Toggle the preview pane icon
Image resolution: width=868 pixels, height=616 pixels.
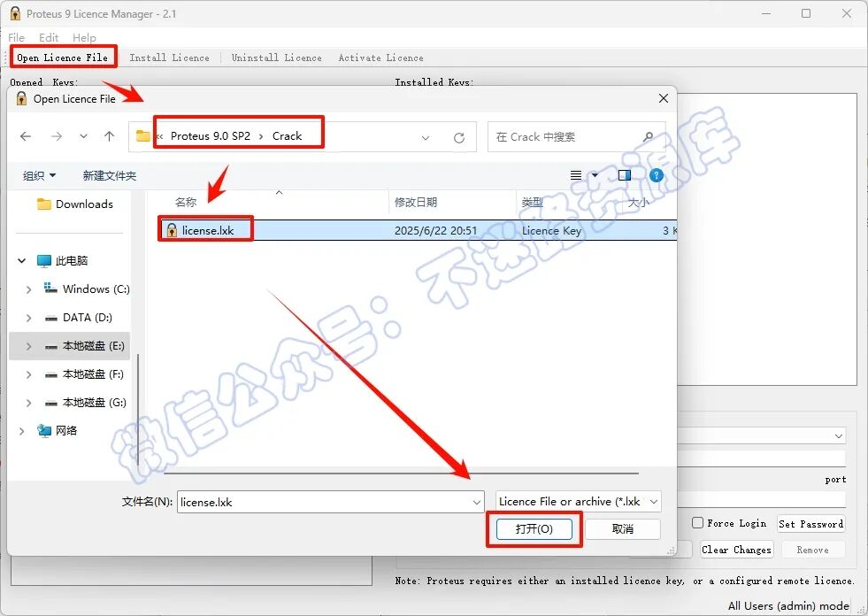625,175
